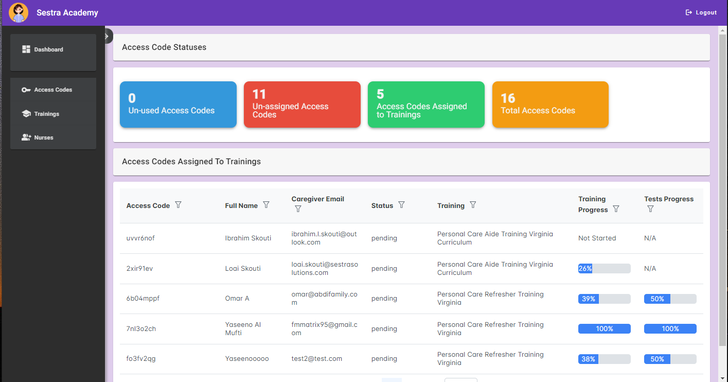Sort by Full Name column header
Screen dimensions: 728x382
[x=241, y=206]
